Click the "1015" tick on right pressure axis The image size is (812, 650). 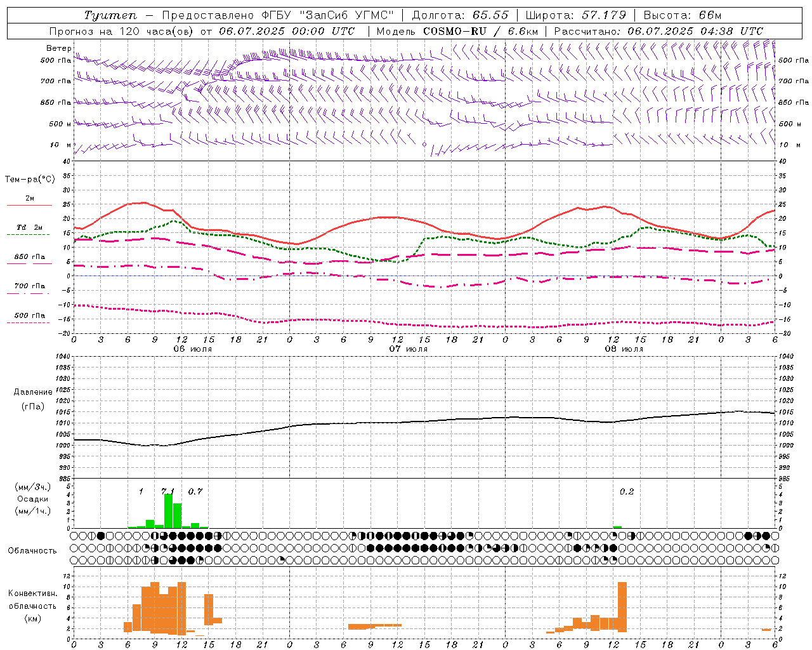click(785, 412)
